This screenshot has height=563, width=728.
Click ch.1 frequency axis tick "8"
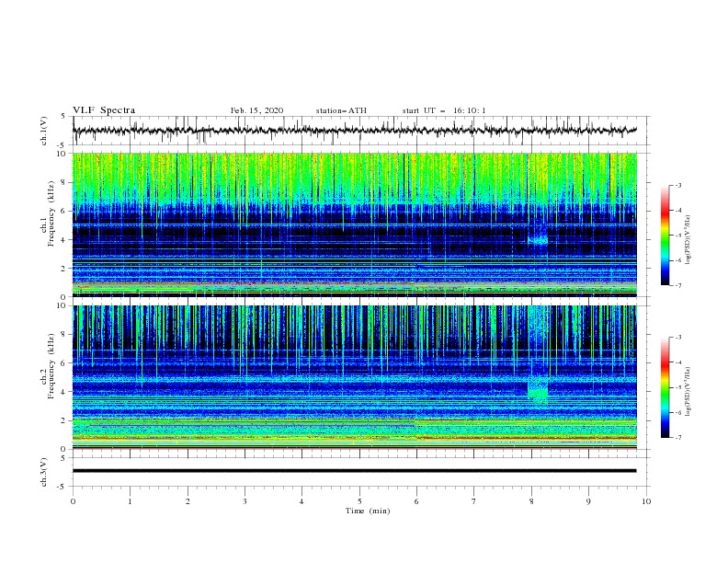click(x=64, y=182)
